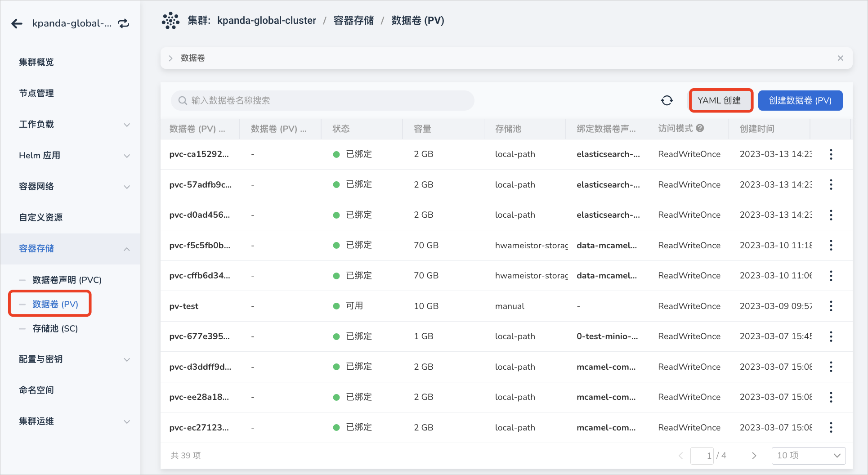This screenshot has width=868, height=475.
Task: Open the pvc-ca15292 volume link
Action: coord(199,154)
